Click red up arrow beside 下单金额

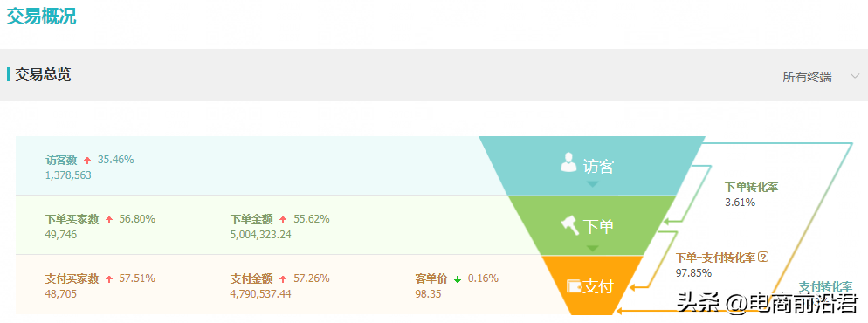284,220
